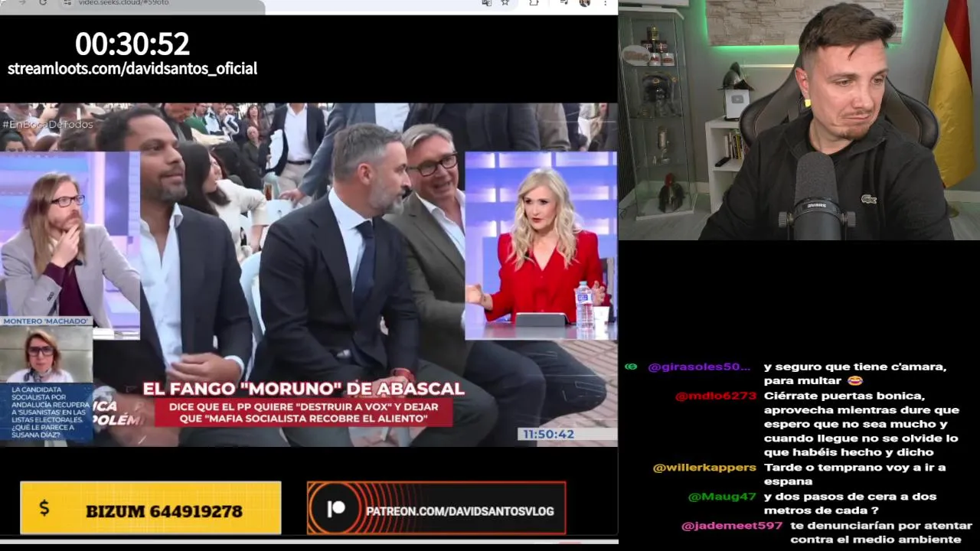Image resolution: width=980 pixels, height=551 pixels.
Task: Click the BIZUM 644919278 banner
Action: point(151,507)
